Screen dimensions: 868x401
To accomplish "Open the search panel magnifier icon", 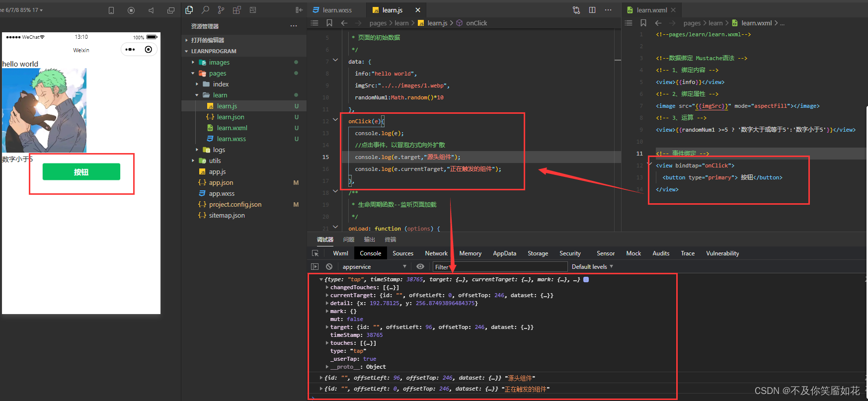I will pos(205,10).
